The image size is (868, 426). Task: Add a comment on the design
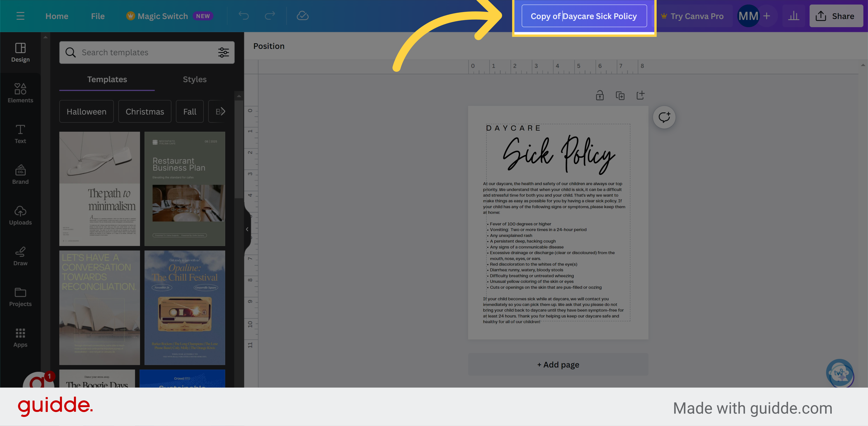664,117
